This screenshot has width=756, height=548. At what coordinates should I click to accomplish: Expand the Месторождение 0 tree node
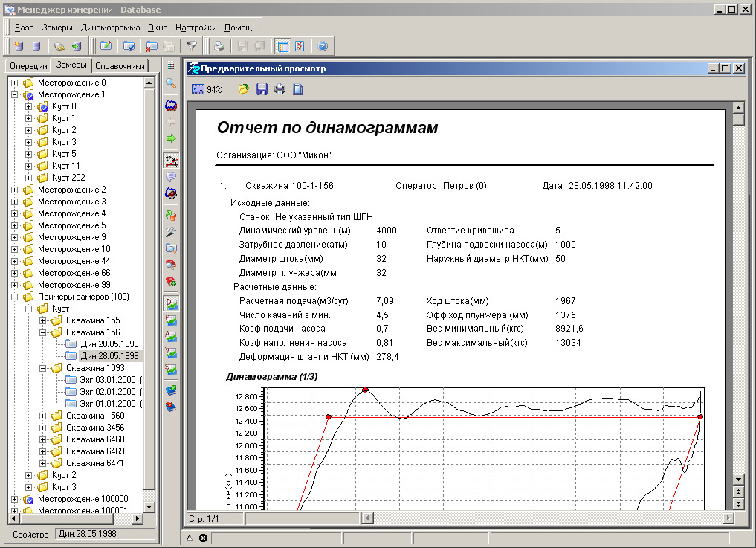pyautogui.click(x=15, y=83)
